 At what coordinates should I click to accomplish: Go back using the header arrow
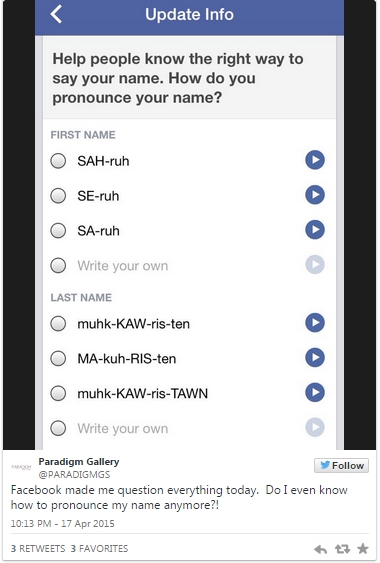pyautogui.click(x=56, y=14)
